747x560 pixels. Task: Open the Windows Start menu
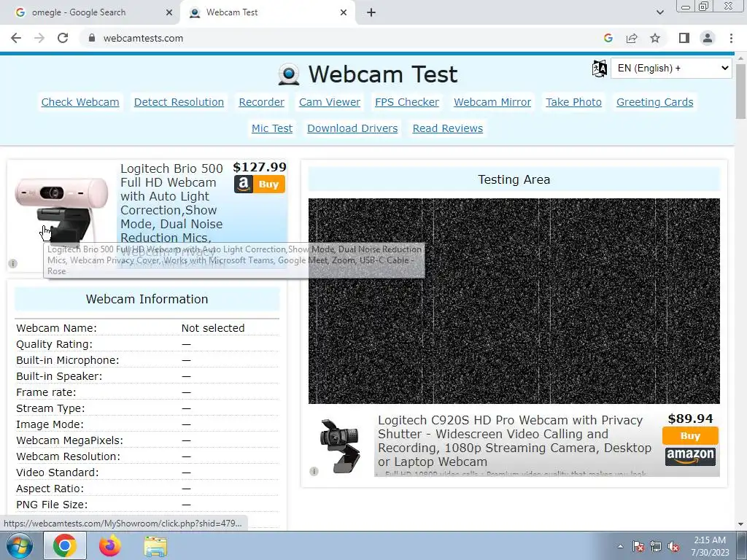point(20,545)
